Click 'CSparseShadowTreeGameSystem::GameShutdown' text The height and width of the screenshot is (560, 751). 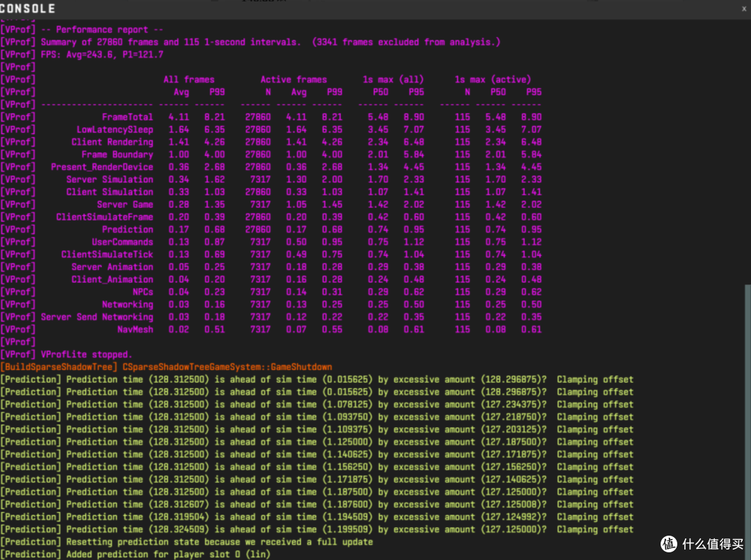click(x=227, y=367)
